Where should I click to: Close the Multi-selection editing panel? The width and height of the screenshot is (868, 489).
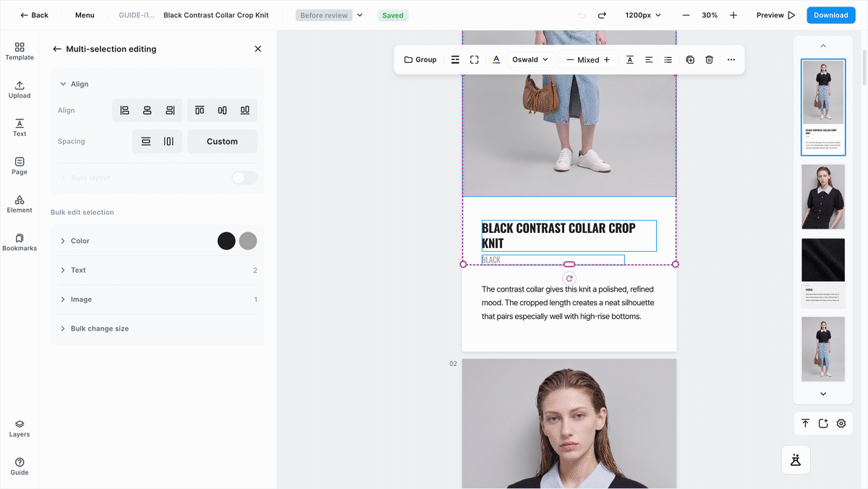pyautogui.click(x=258, y=49)
